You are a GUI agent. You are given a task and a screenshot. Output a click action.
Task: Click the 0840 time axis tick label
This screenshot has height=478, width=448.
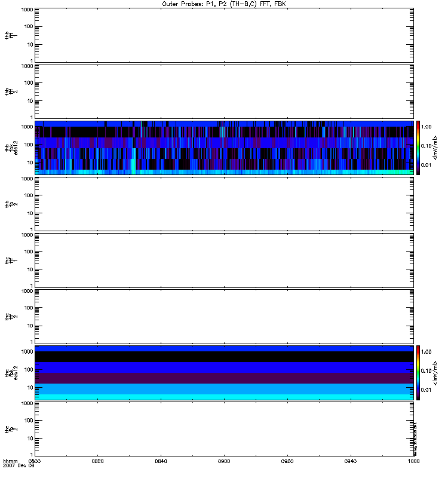(x=161, y=461)
